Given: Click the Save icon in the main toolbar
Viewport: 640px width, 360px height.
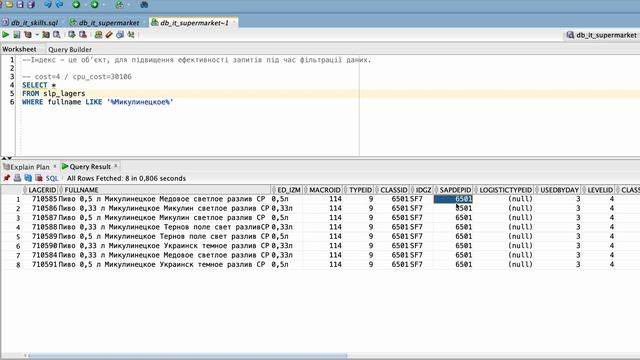Looking at the screenshot, I should (20, 4).
